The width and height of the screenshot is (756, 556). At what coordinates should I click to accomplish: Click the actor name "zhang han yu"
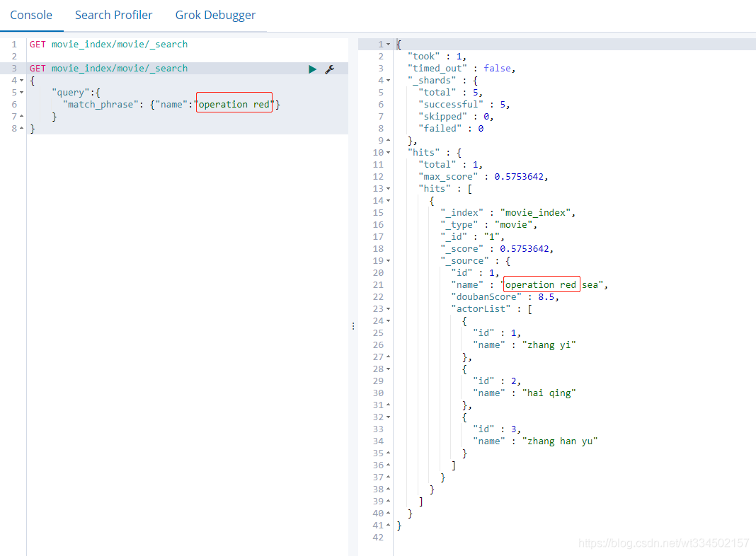(x=560, y=441)
